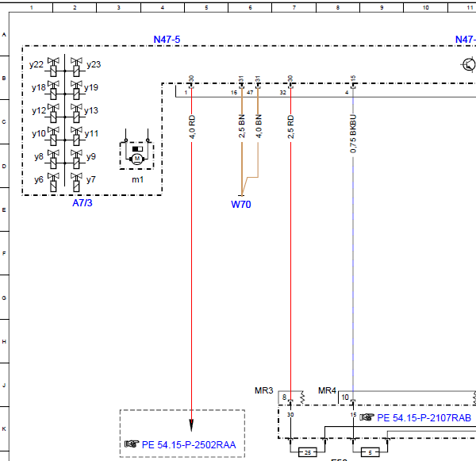Select the y6 solenoid valve symbol
The image size is (476, 461).
point(53,182)
